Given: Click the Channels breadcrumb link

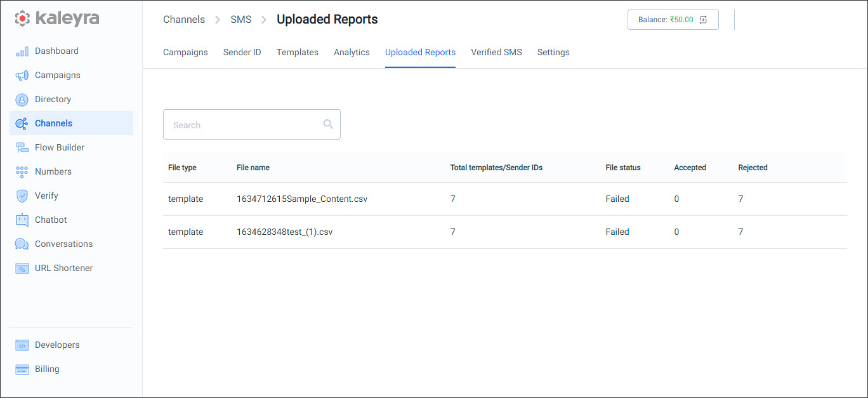Looking at the screenshot, I should (184, 20).
